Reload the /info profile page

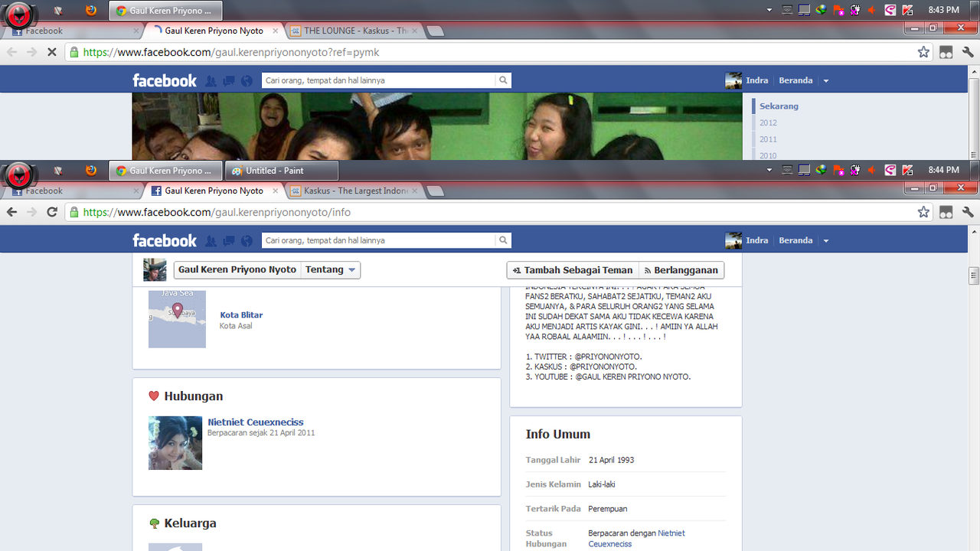pos(52,212)
